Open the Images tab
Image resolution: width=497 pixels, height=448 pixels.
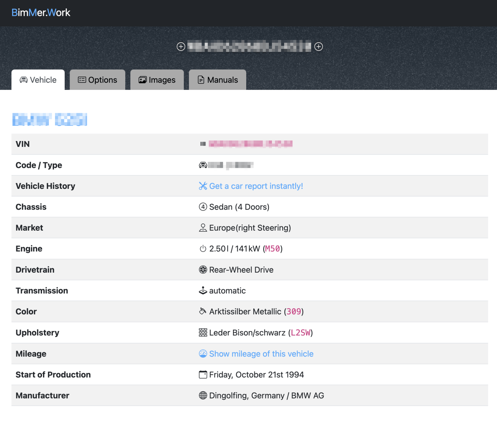[x=157, y=80]
